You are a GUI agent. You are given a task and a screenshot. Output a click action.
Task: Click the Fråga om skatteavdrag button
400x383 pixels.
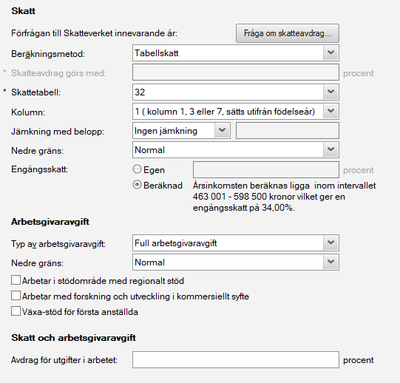(x=287, y=33)
